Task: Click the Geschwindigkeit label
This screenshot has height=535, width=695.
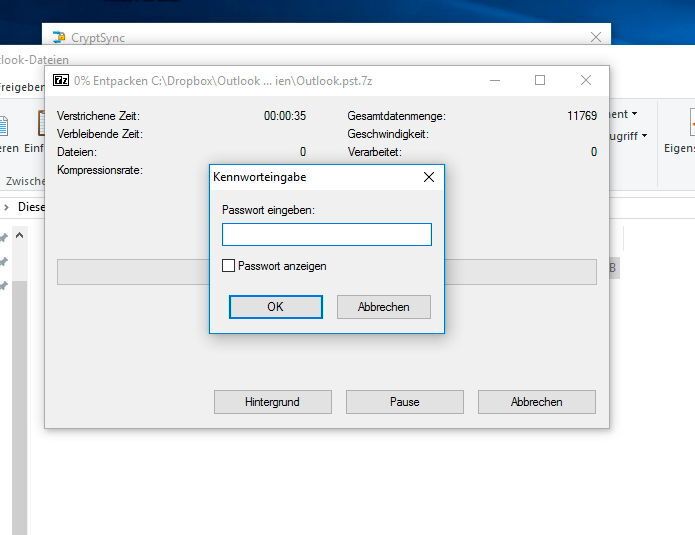Action: coord(388,134)
